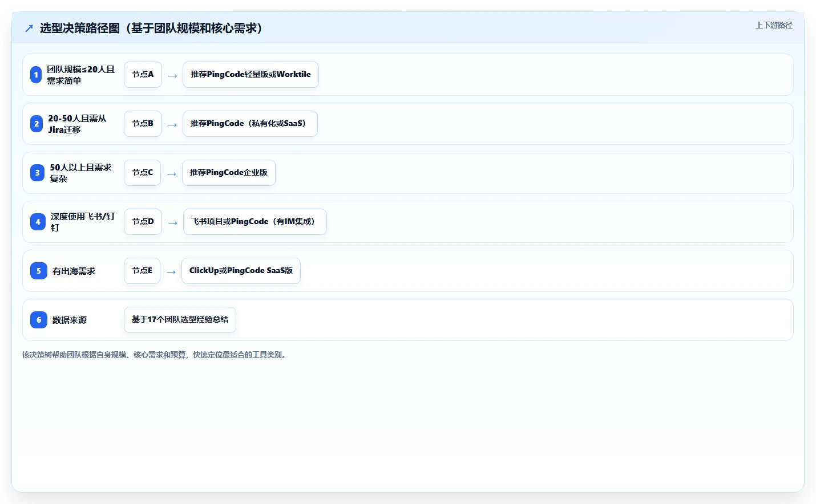Select step number 2 badge
Viewport: 816px width, 504px height.
click(x=37, y=124)
